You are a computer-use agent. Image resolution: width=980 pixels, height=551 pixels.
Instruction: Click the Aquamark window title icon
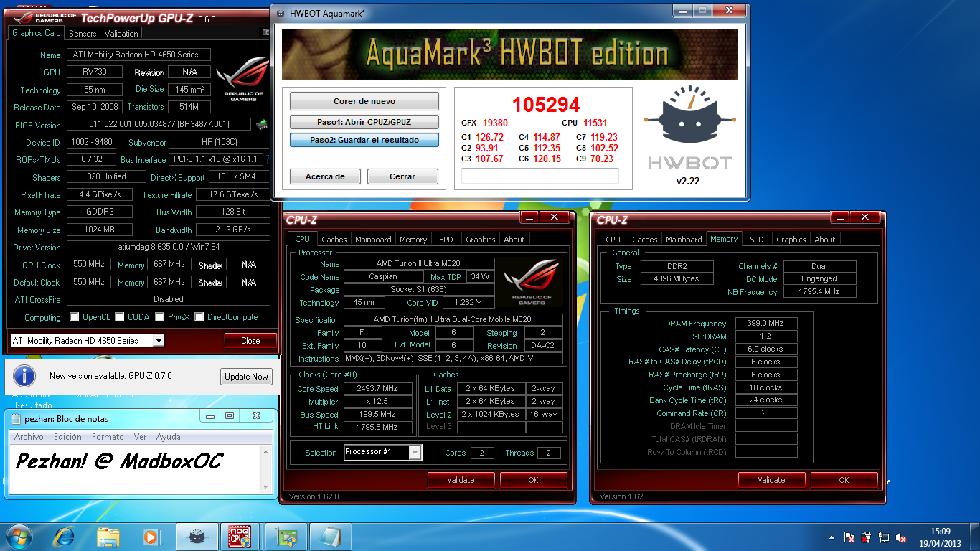281,12
